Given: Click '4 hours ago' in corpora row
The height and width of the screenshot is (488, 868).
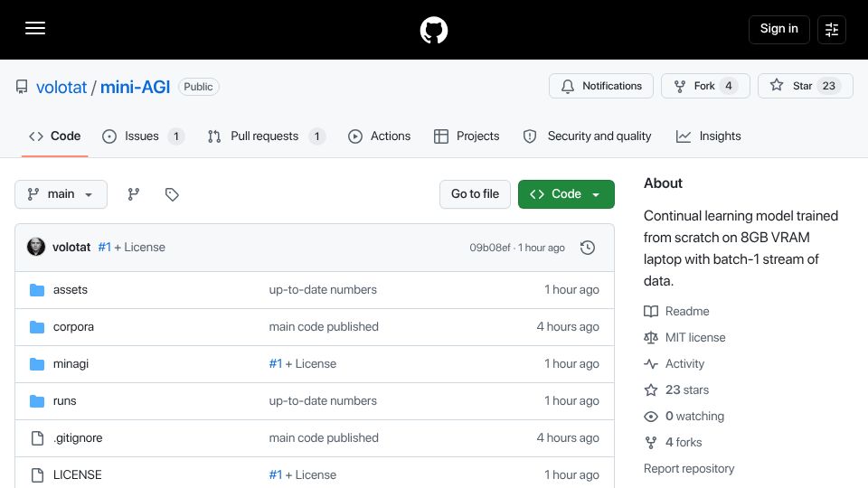Looking at the screenshot, I should coord(568,327).
